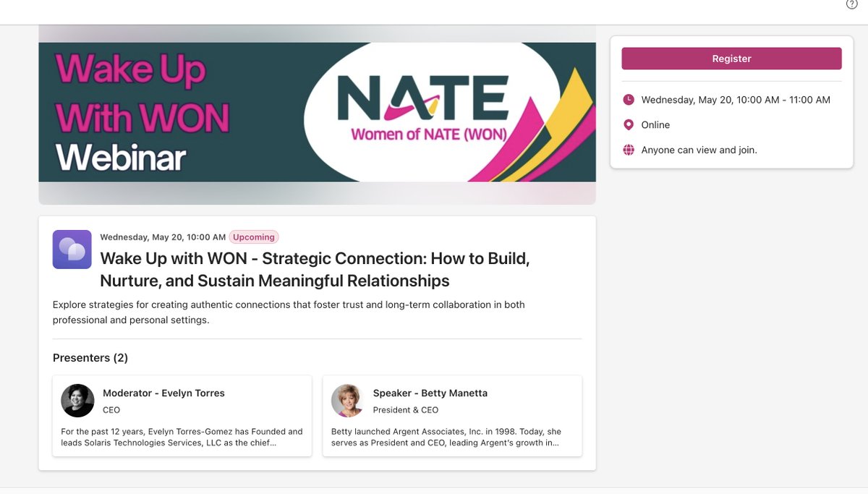Screen dimensions: 868x494
Task: Click Betty Manetta bio about Argent Associates
Action: [446, 438]
